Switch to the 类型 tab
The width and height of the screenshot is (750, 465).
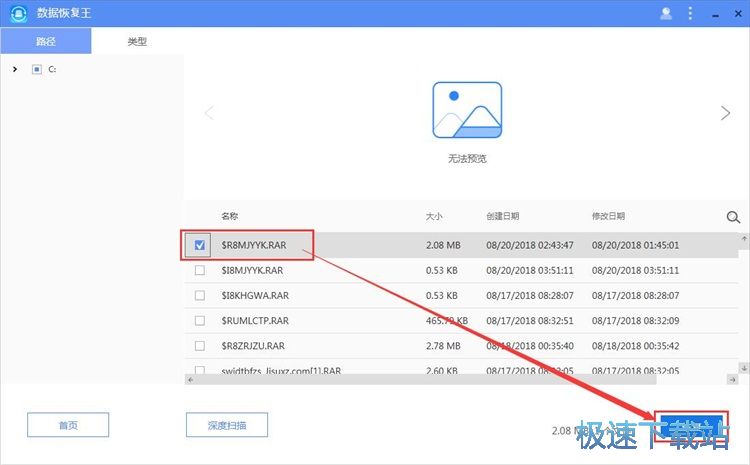[x=137, y=41]
